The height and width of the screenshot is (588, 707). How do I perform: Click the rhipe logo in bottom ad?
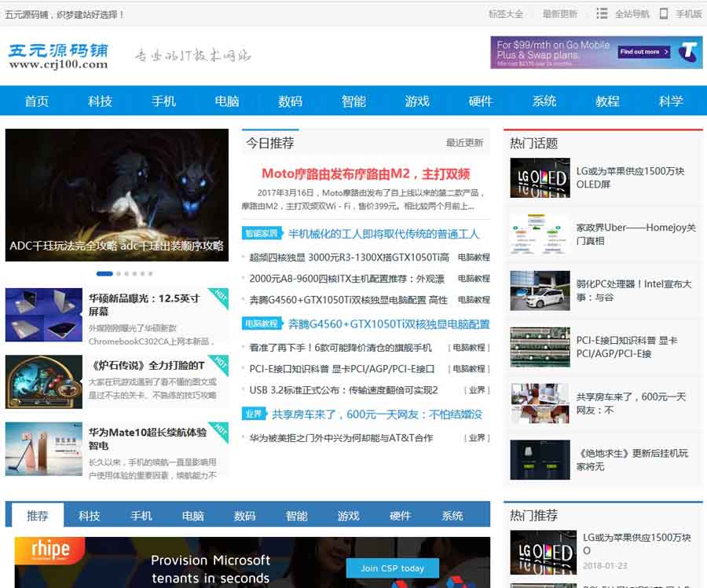[51, 550]
